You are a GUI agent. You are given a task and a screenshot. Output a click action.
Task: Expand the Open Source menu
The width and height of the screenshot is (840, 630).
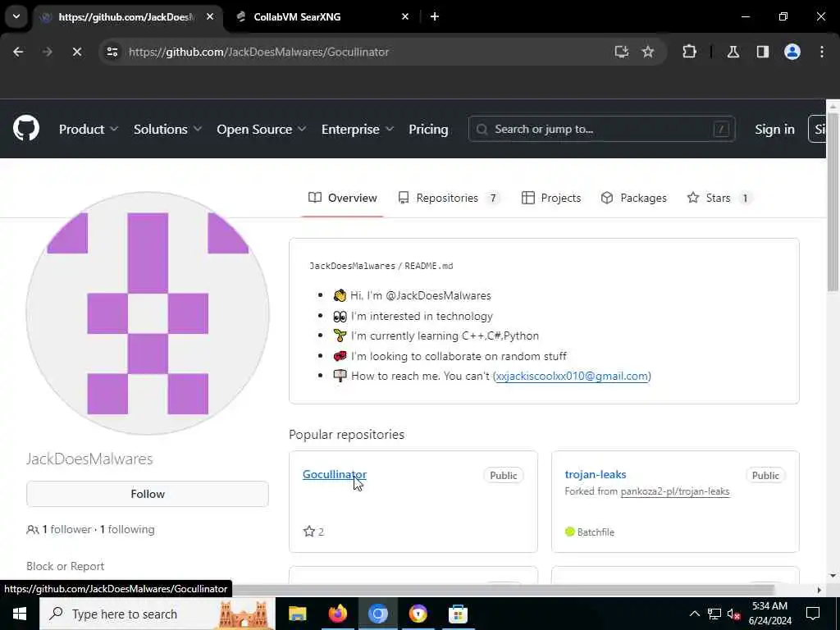[261, 129]
